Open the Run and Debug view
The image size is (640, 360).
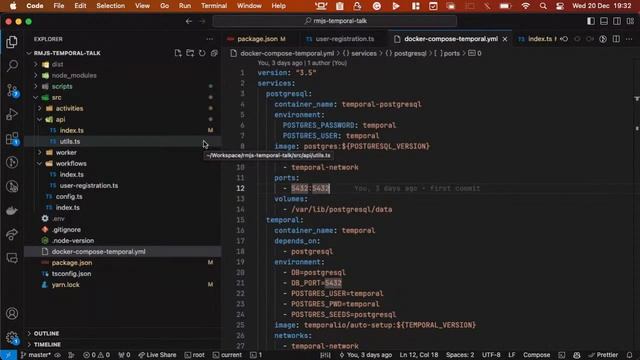click(12, 114)
